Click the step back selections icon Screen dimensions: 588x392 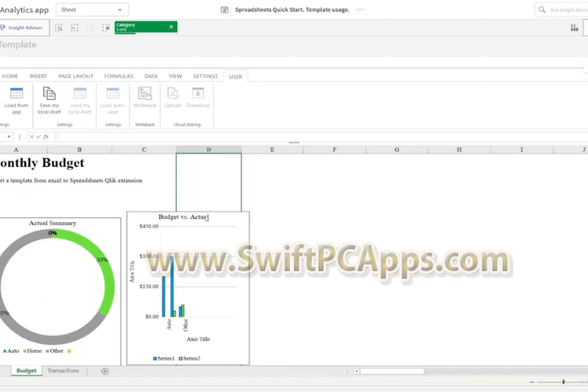point(74,28)
